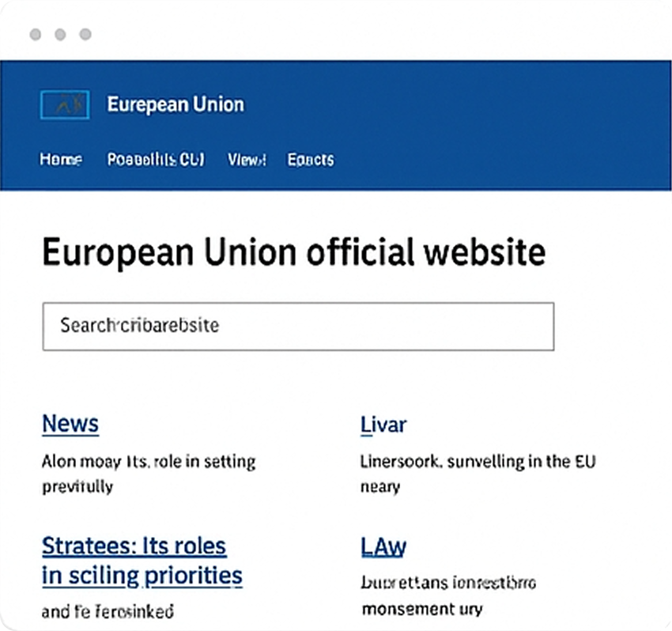This screenshot has height=631, width=672.
Task: Open the Epacts menu item
Action: 311,160
